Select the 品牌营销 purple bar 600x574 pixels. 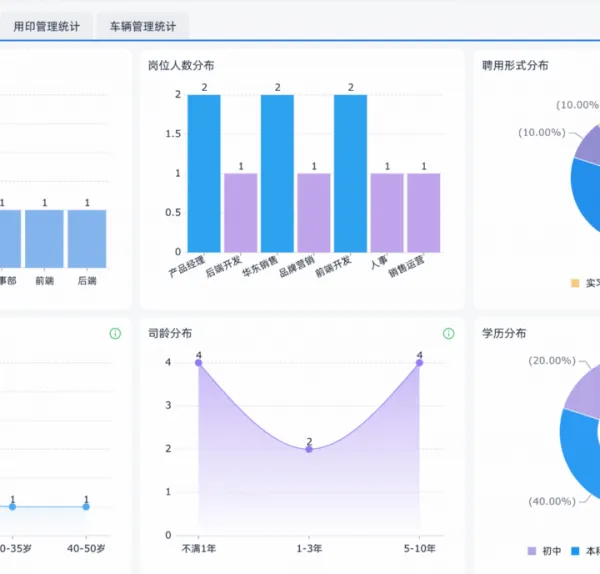(314, 213)
